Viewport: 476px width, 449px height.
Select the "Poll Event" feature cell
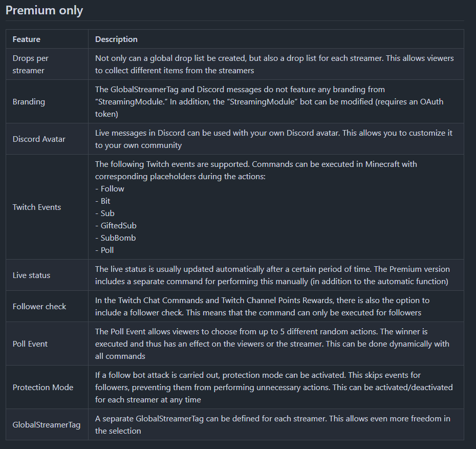coord(30,344)
